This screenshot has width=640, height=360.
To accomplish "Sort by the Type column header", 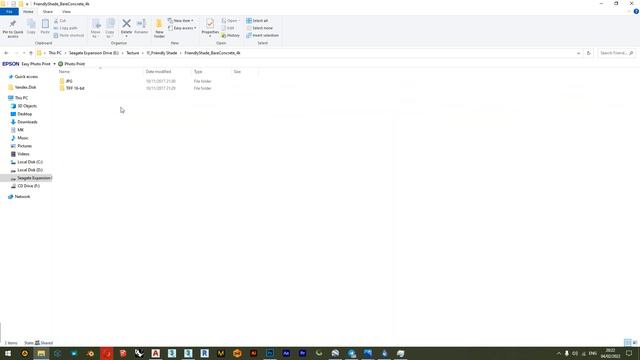I will [x=198, y=72].
